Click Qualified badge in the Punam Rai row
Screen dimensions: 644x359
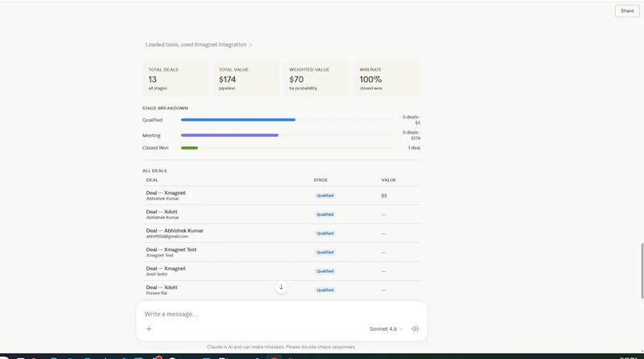pos(325,290)
